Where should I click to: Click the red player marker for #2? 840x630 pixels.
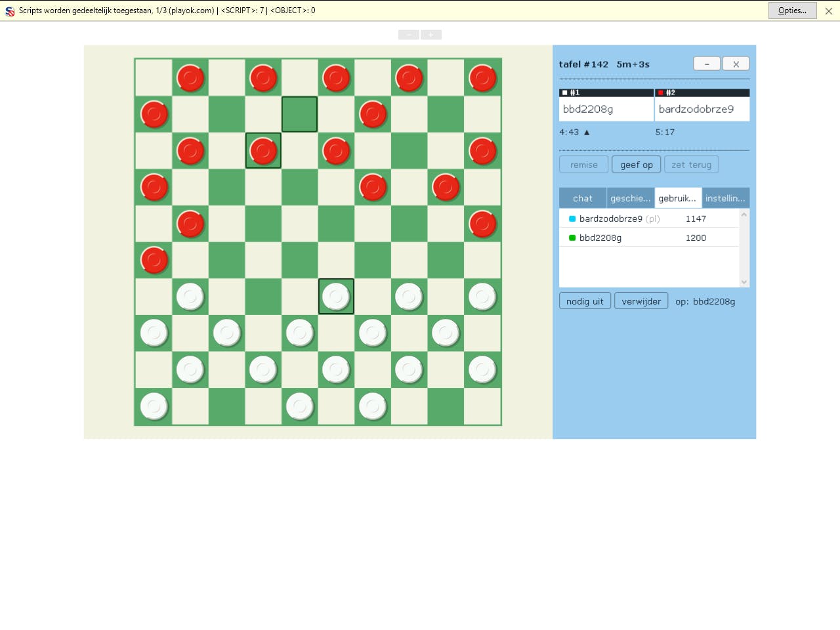click(660, 93)
